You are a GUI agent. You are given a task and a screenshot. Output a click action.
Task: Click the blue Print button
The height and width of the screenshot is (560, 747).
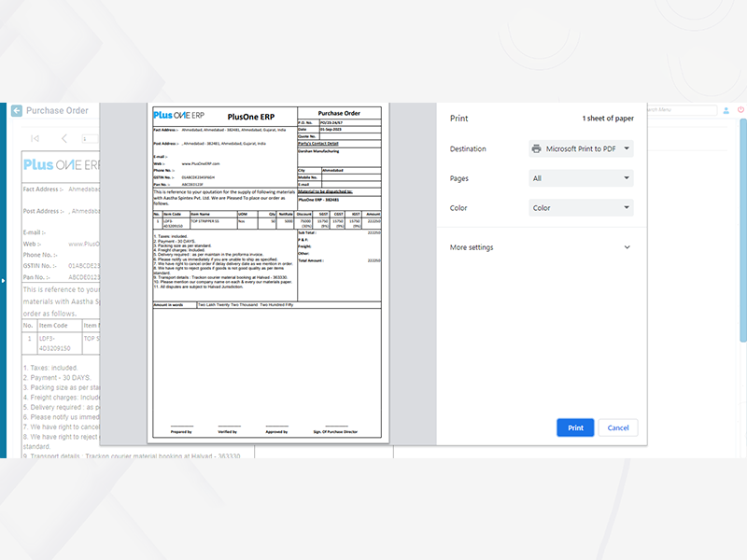point(575,427)
